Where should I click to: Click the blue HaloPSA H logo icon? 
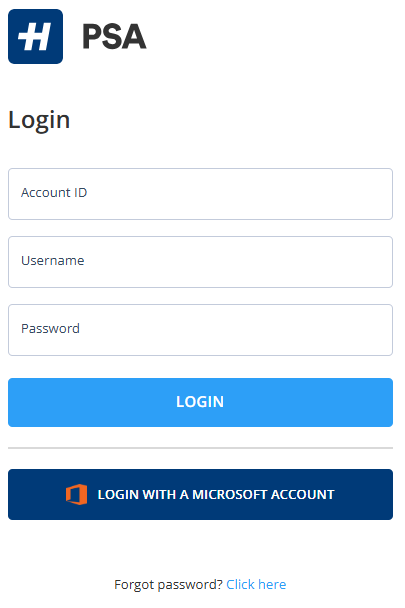(x=35, y=36)
